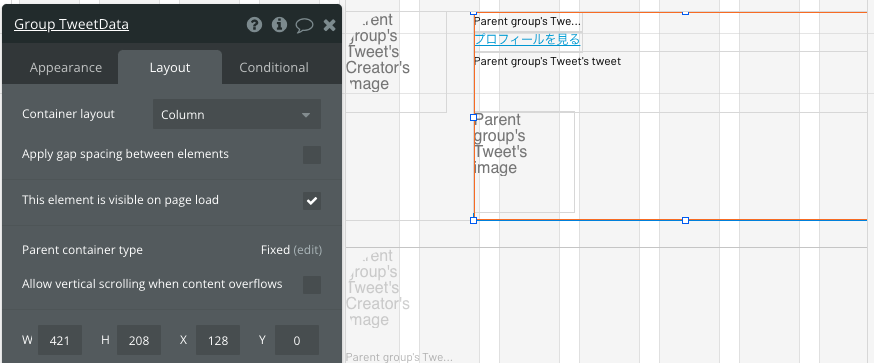
Task: Toggle allow vertical scrolling checkbox
Action: (x=312, y=284)
